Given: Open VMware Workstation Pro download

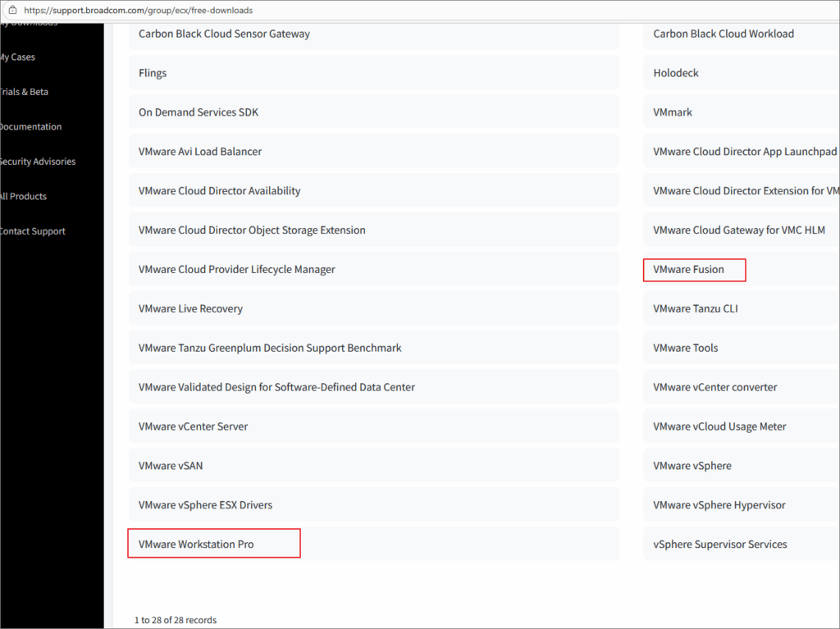Looking at the screenshot, I should tap(196, 545).
